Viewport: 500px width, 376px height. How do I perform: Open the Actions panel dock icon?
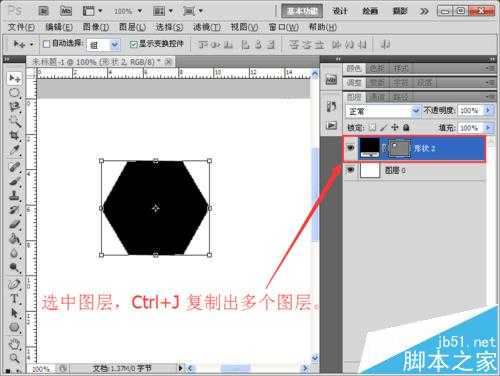(x=331, y=125)
